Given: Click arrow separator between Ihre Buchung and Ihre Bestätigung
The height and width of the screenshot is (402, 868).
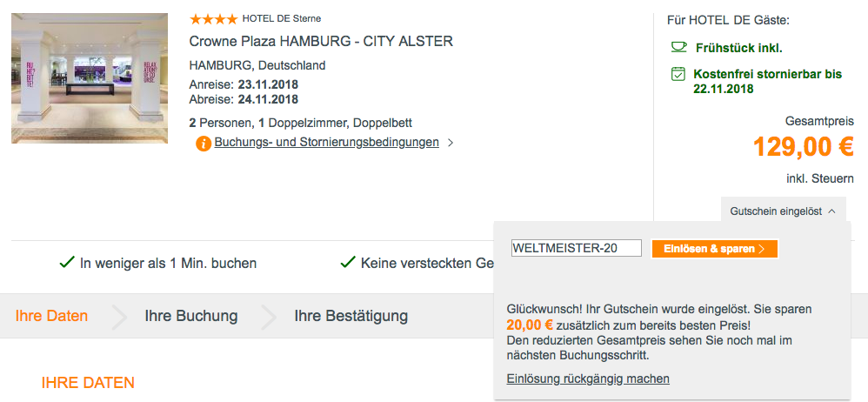Looking at the screenshot, I should (x=268, y=317).
